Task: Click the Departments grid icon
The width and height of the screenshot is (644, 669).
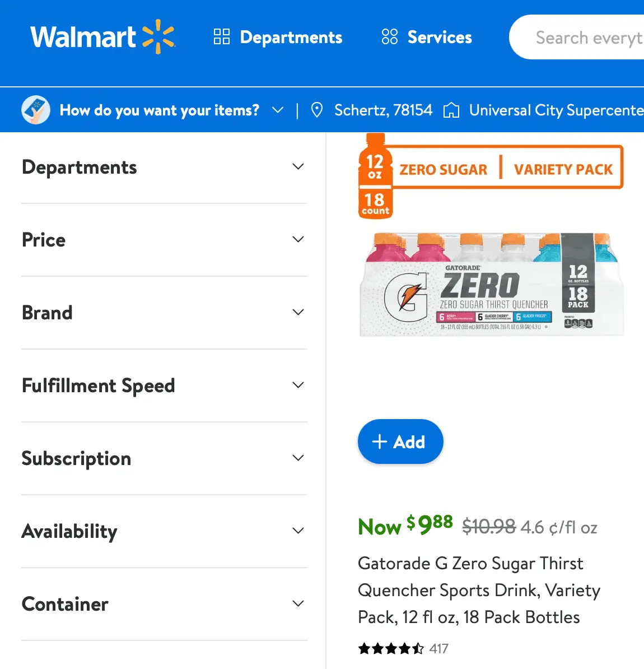Action: (x=222, y=37)
